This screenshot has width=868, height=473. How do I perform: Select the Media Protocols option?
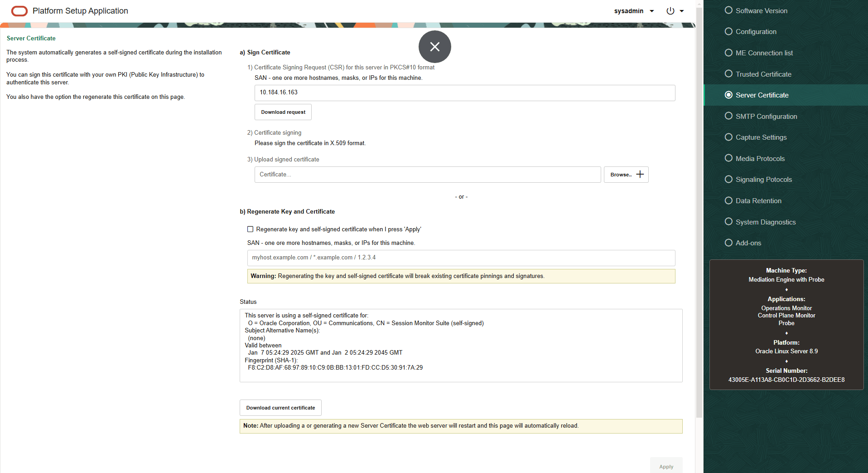coord(760,158)
